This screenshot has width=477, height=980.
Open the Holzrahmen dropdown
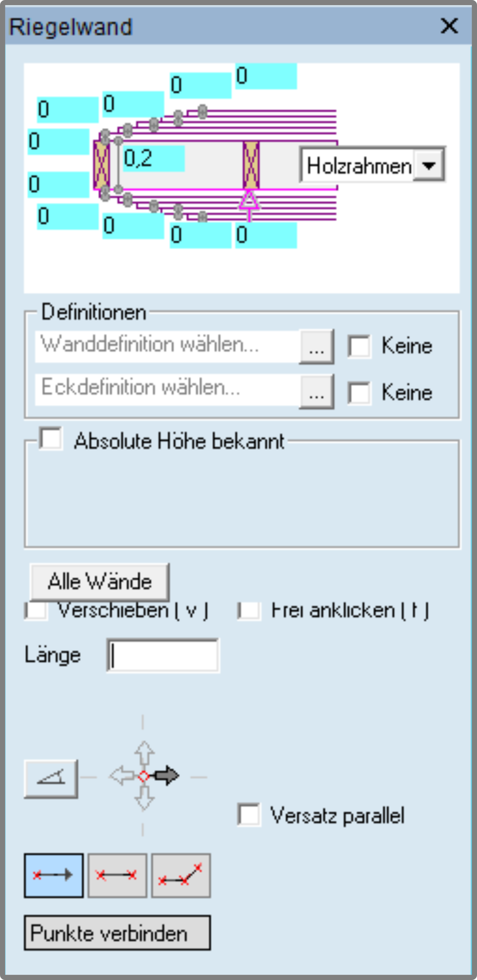(x=429, y=165)
